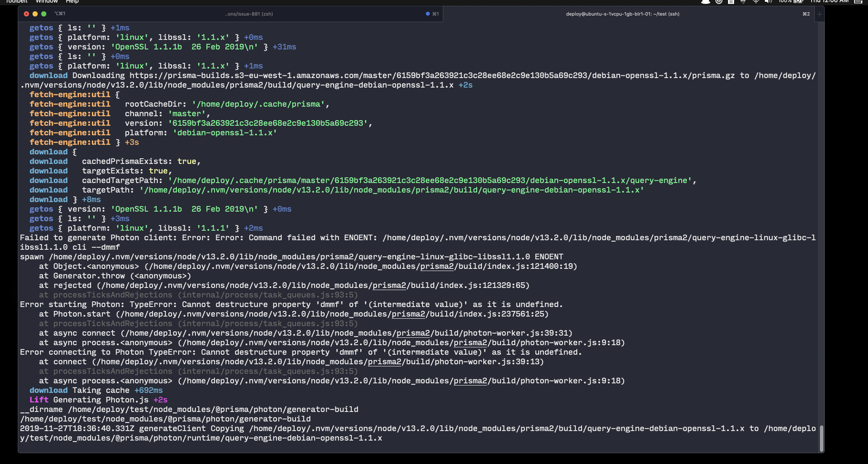Click the notes list icon in menu bar
868x464 pixels.
coord(730,2)
